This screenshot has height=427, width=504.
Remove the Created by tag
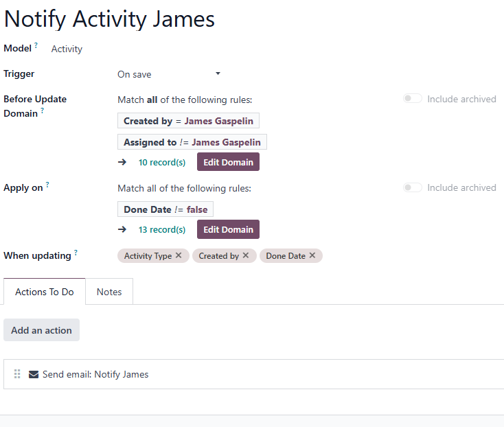(x=246, y=255)
